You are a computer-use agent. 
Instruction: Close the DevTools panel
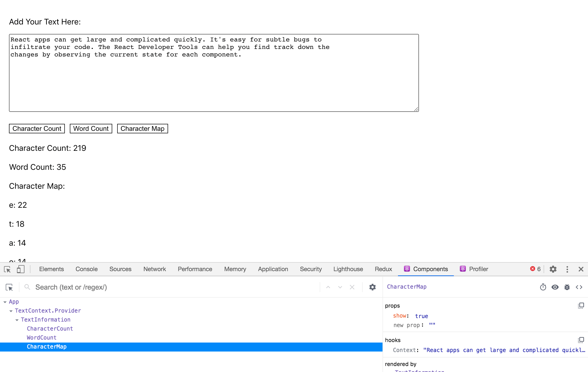[x=581, y=269]
